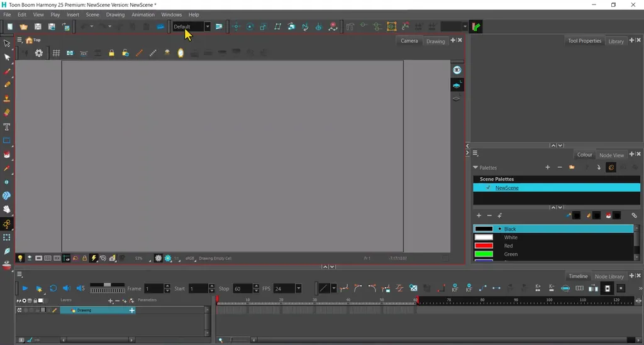Select the Text tool
Screen dimensions: 644x345
tap(6, 126)
